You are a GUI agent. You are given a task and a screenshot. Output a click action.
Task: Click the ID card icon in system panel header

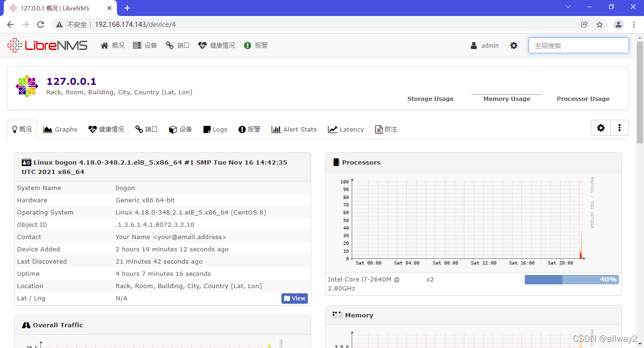pyautogui.click(x=26, y=162)
